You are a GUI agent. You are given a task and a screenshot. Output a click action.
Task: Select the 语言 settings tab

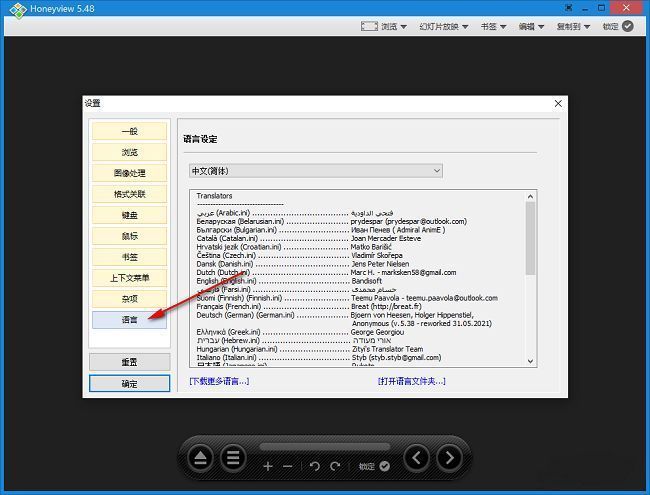[129, 320]
